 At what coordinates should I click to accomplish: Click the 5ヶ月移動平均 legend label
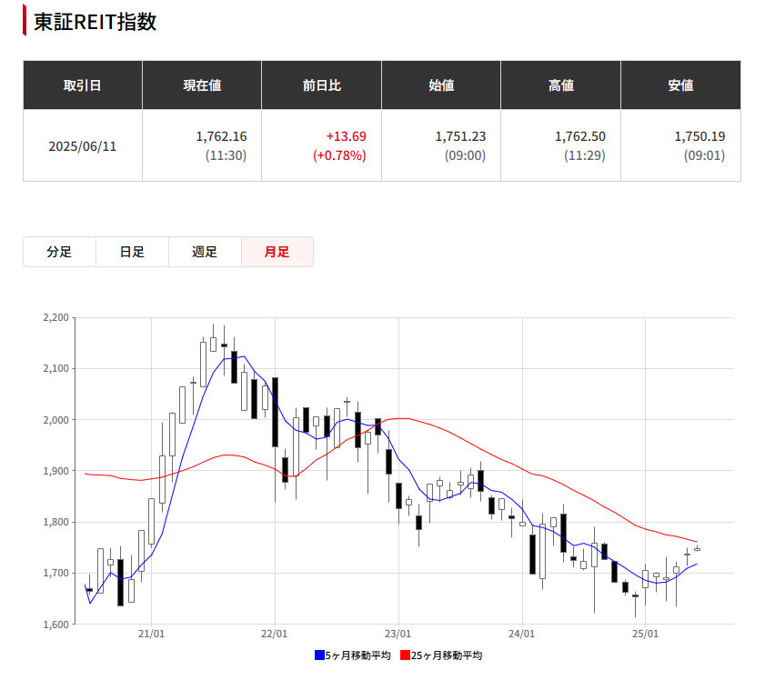pos(357,655)
